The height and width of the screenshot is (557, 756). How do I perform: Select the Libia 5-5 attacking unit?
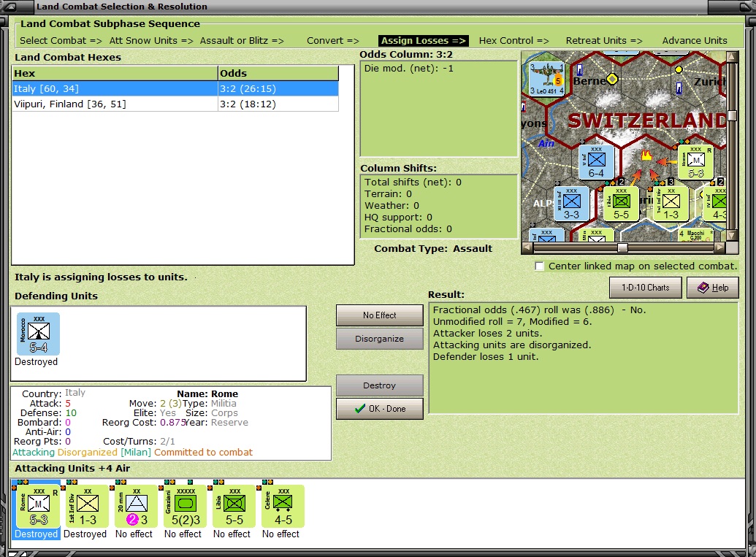pos(234,506)
